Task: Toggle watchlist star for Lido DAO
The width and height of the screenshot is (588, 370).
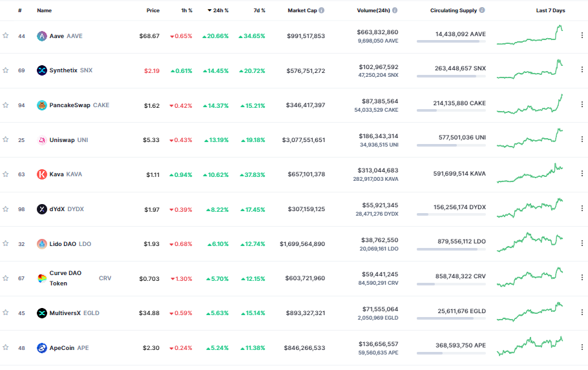Action: (x=6, y=243)
